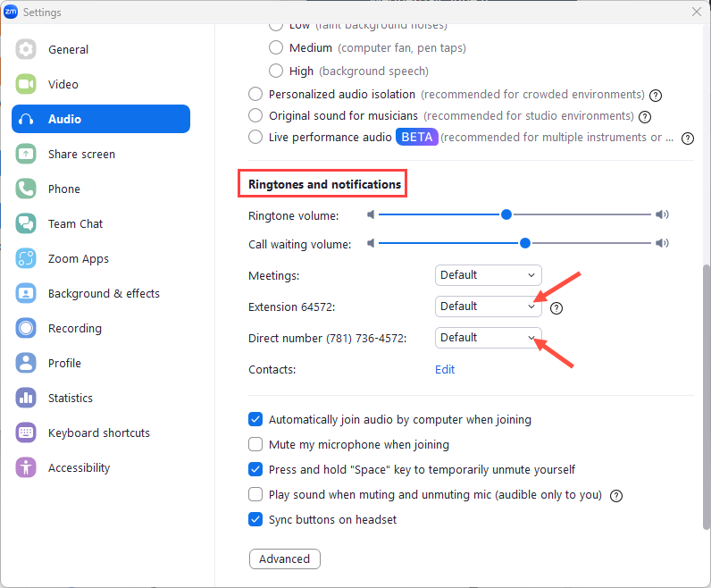711x588 pixels.
Task: Click help icon next to Extension 64572 dropdown
Action: point(556,308)
